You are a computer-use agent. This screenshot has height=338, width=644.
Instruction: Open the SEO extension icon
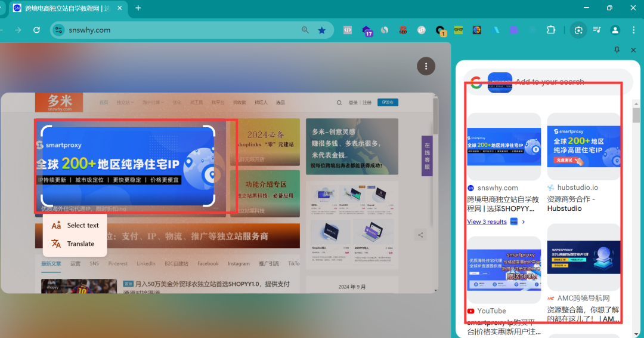(x=403, y=30)
